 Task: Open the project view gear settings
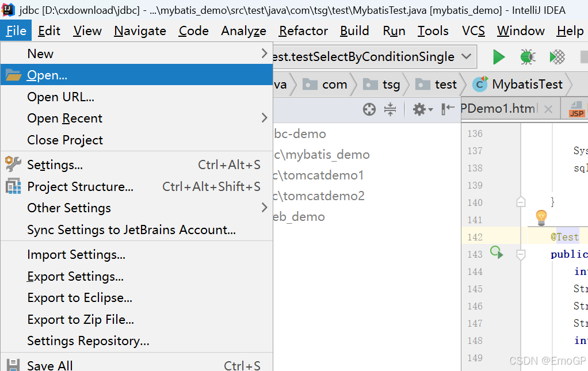coord(423,109)
